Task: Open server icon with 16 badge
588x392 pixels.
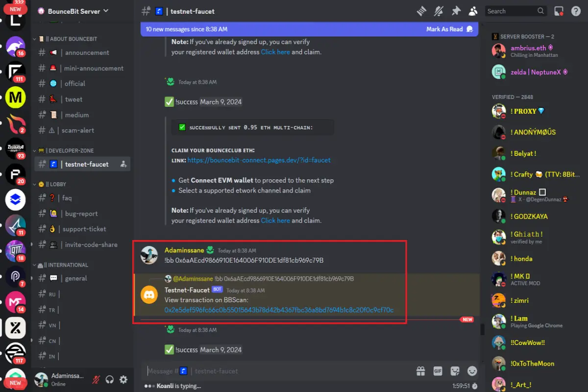Action: pos(16,46)
